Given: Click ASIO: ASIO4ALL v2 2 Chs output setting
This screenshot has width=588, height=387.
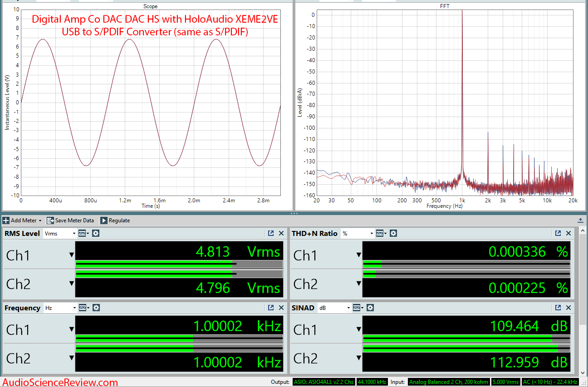Looking at the screenshot, I should (323, 382).
